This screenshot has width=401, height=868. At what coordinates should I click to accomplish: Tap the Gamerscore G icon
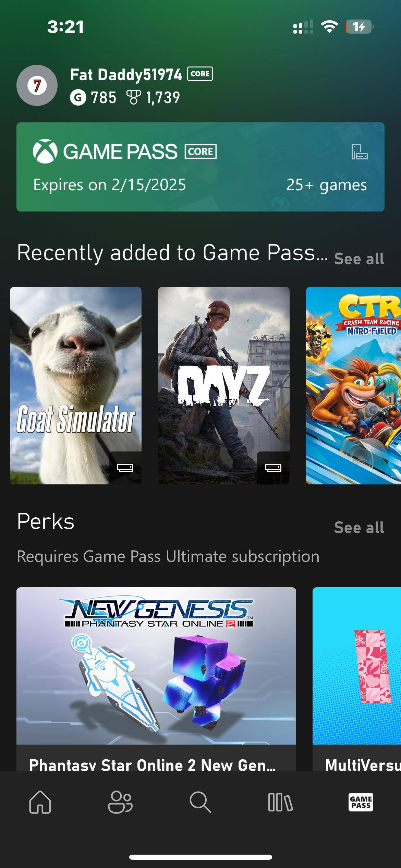point(78,98)
